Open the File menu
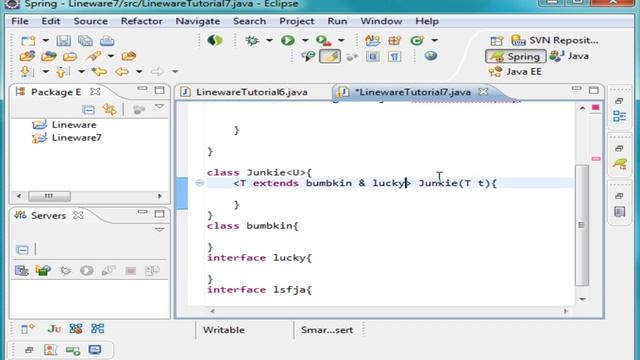This screenshot has width=640, height=360. click(x=20, y=21)
